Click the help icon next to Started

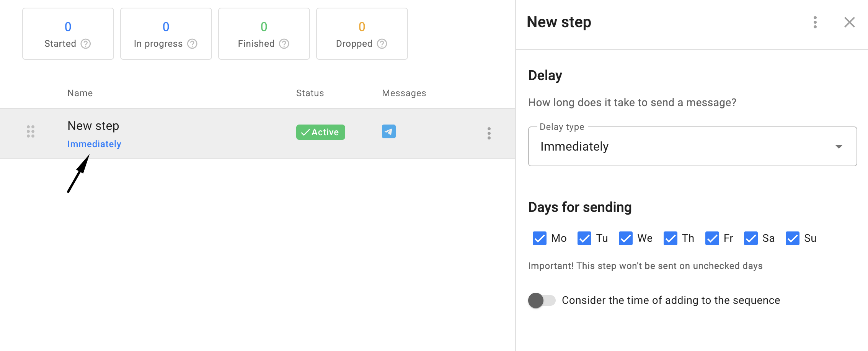[x=86, y=44]
